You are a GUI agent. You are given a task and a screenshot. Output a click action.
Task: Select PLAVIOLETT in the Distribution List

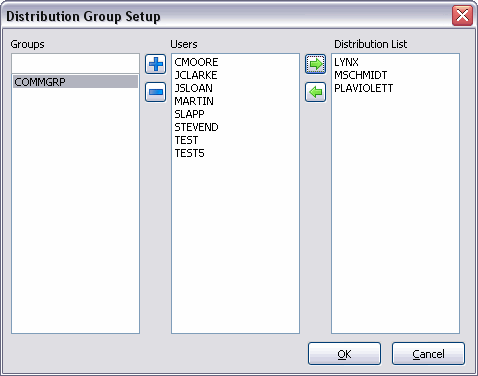pyautogui.click(x=364, y=88)
